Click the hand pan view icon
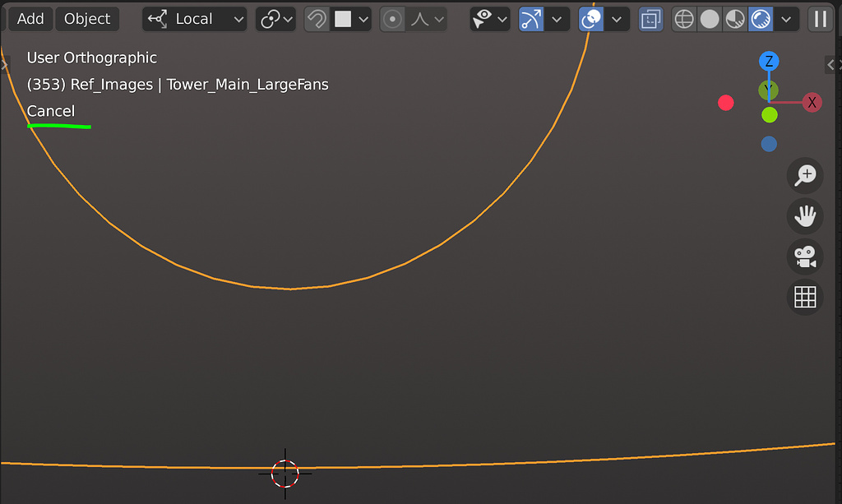842x504 pixels. 805,216
